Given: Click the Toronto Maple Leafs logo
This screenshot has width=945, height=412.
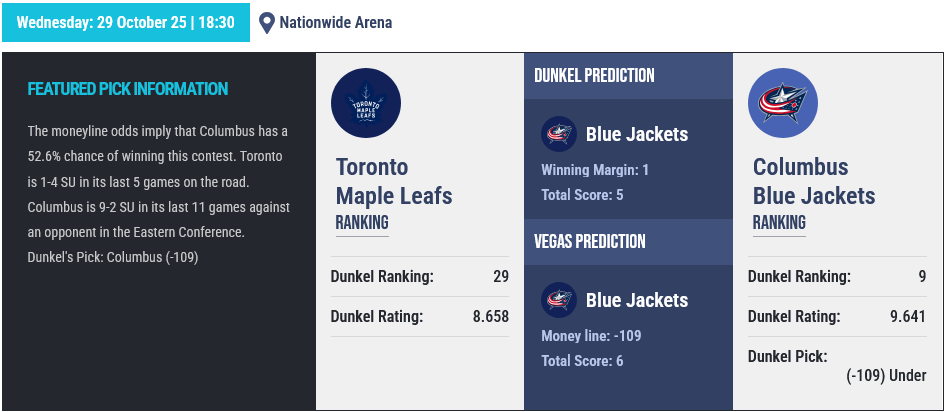Looking at the screenshot, I should pos(366,103).
